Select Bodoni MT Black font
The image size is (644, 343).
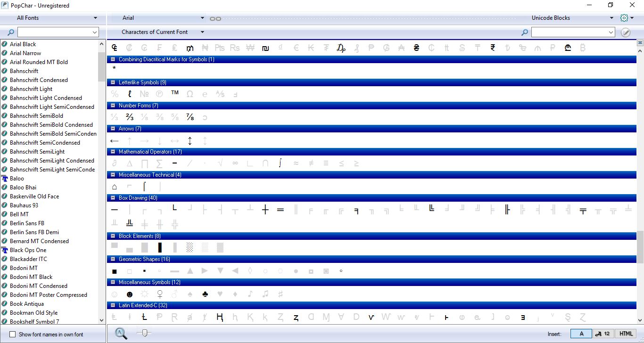pos(31,277)
